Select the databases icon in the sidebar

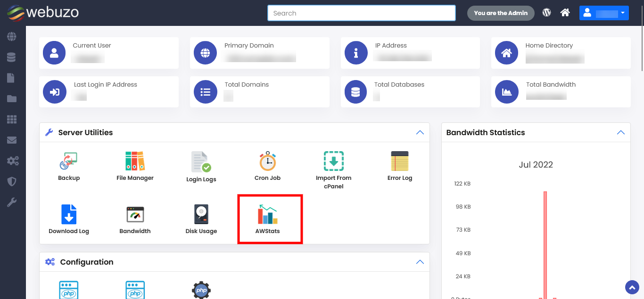coord(13,57)
